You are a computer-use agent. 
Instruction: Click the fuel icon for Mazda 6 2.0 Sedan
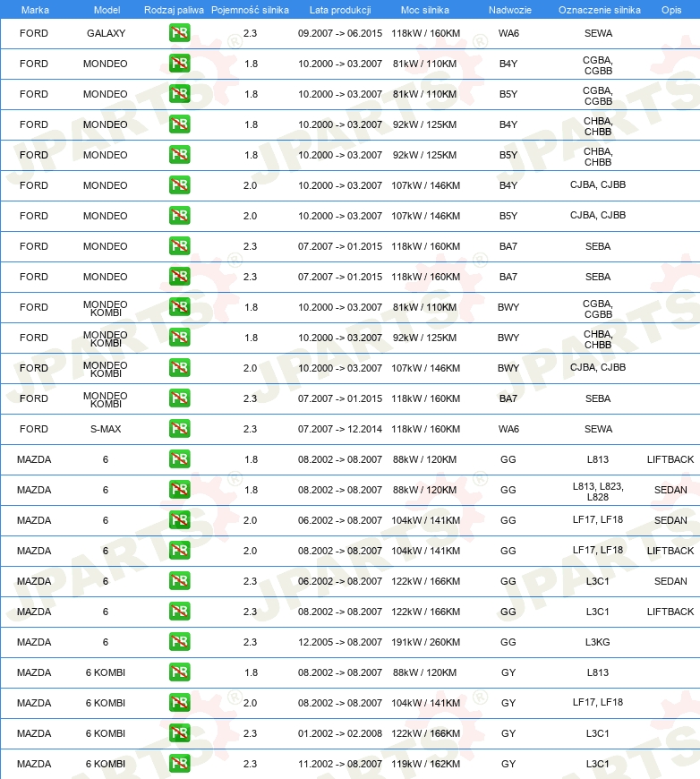(179, 520)
